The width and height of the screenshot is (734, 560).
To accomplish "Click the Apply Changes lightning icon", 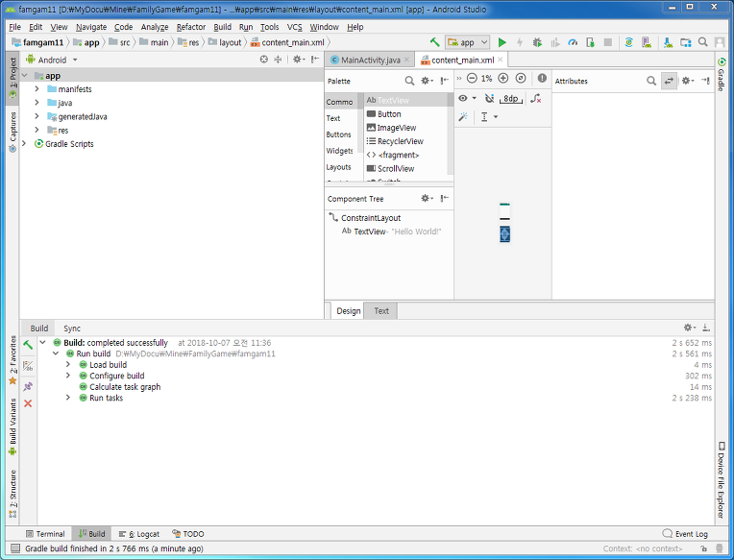I will tap(520, 42).
